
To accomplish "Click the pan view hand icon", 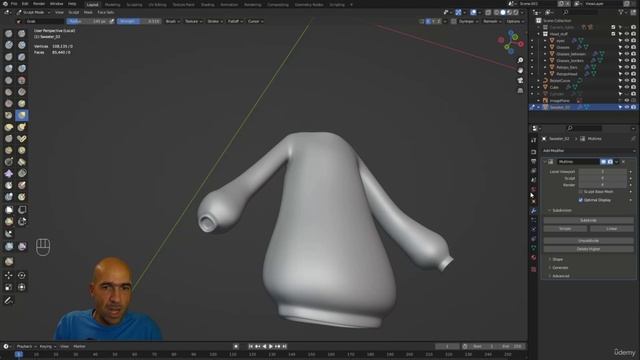I will point(520,70).
